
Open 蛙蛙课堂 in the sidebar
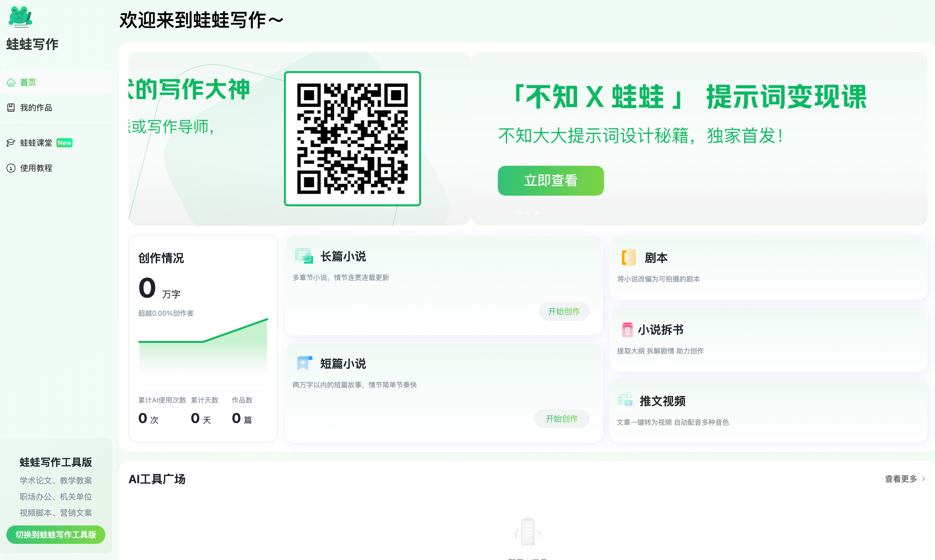pyautogui.click(x=56, y=143)
